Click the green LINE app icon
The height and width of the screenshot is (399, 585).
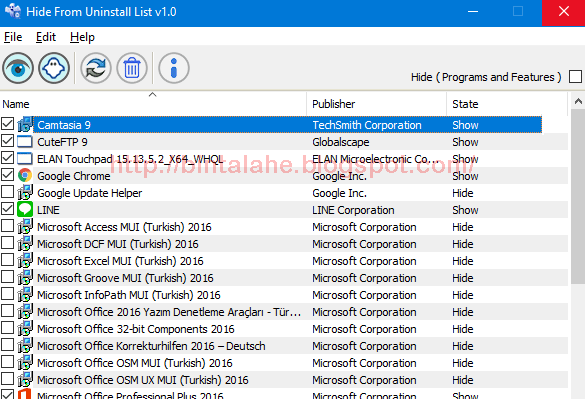(x=25, y=209)
